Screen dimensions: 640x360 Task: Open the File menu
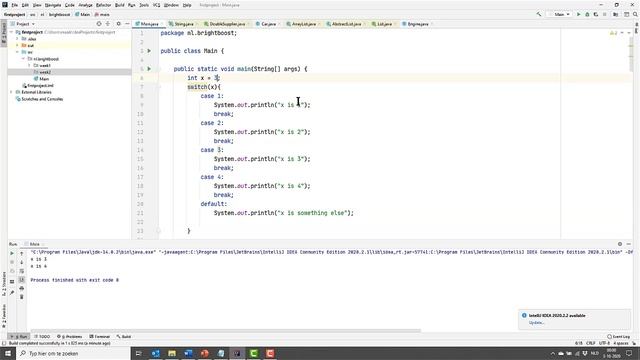pos(15,5)
